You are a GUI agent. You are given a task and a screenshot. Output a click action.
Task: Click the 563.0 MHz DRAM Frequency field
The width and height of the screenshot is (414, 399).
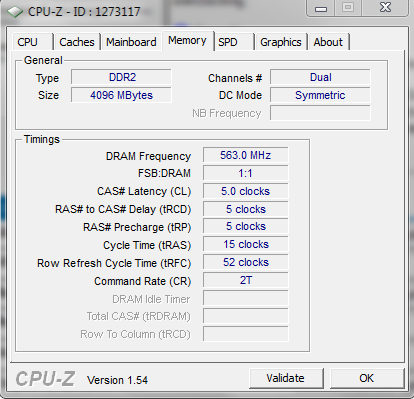coord(246,155)
